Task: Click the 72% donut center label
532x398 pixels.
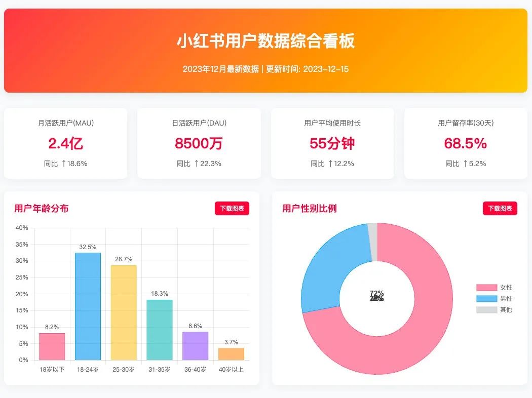Action: tap(376, 293)
